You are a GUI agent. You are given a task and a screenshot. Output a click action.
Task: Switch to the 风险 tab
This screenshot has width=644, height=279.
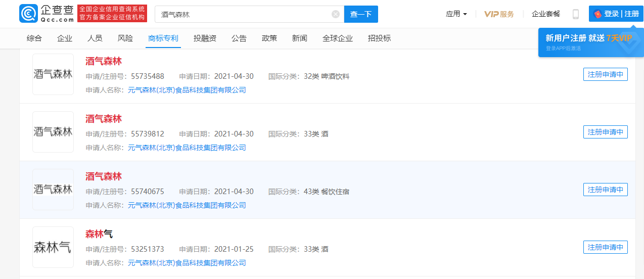click(x=125, y=38)
